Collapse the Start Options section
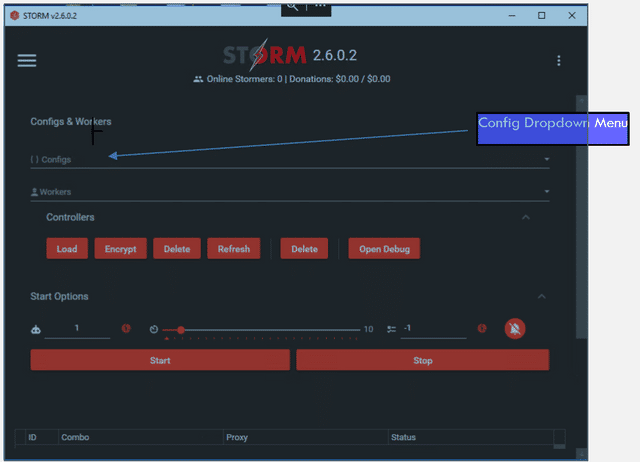 (542, 296)
